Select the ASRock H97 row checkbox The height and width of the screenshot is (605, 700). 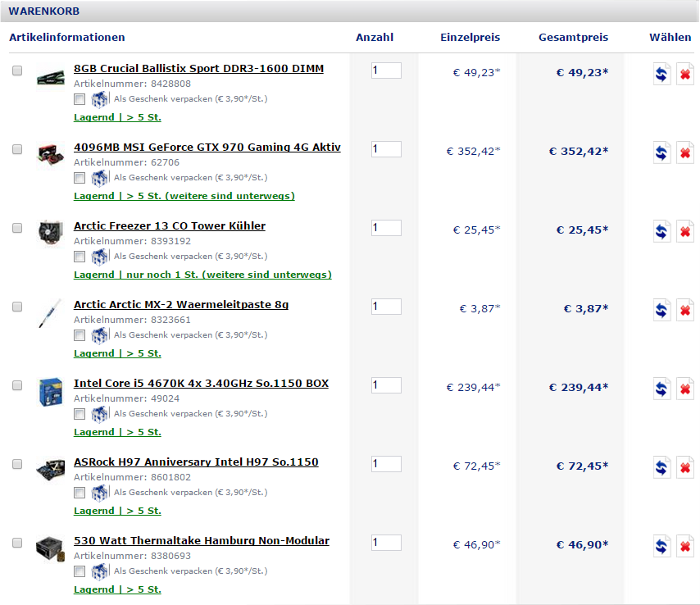(17, 464)
